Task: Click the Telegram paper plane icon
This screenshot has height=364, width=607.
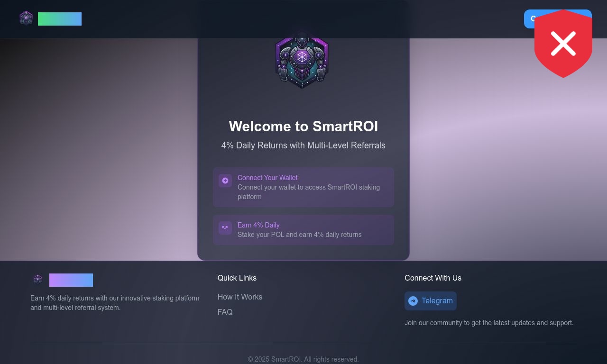Action: tap(413, 301)
